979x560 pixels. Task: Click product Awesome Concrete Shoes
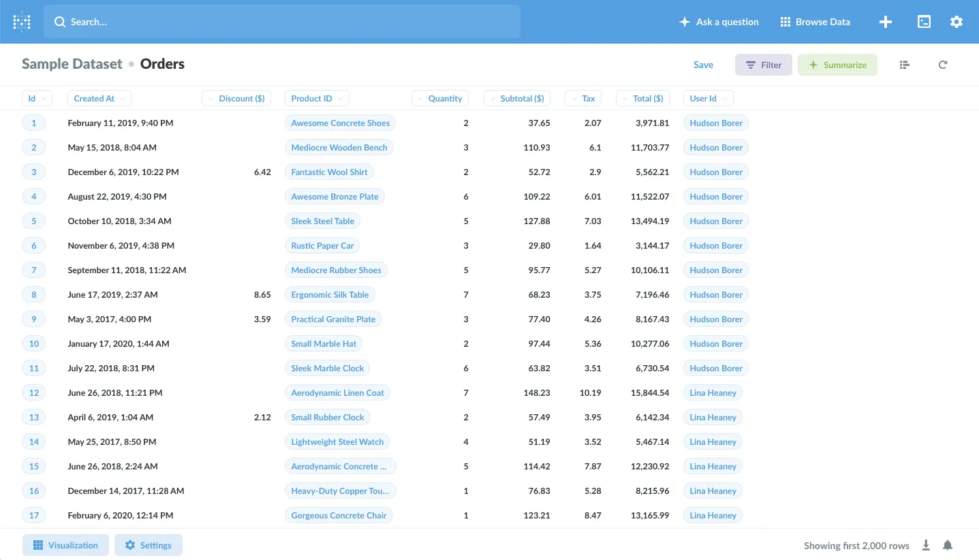click(341, 123)
